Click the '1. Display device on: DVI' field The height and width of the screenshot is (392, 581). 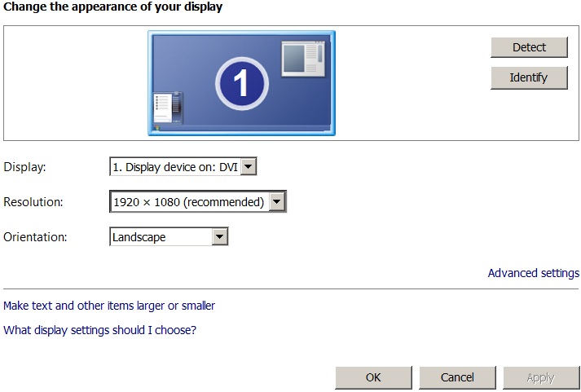[175, 167]
